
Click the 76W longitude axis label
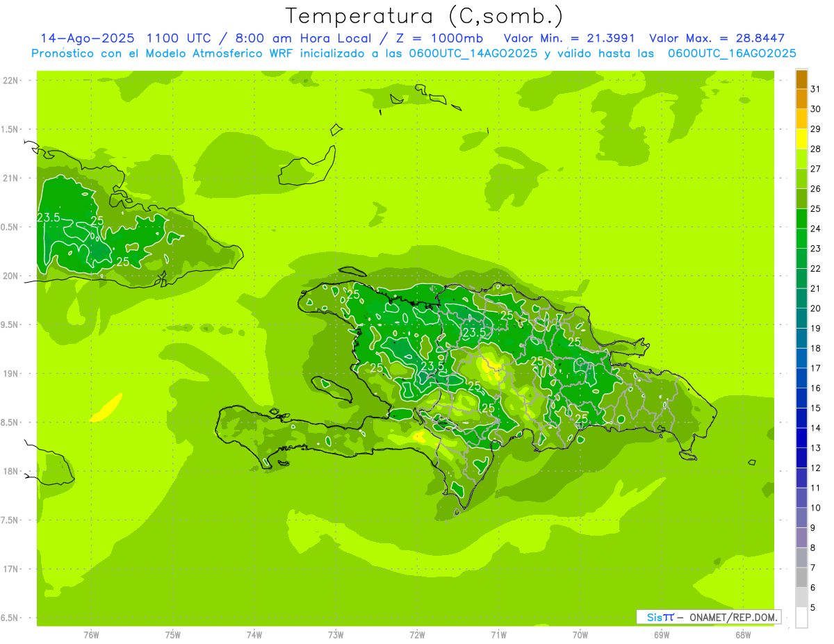pyautogui.click(x=91, y=635)
